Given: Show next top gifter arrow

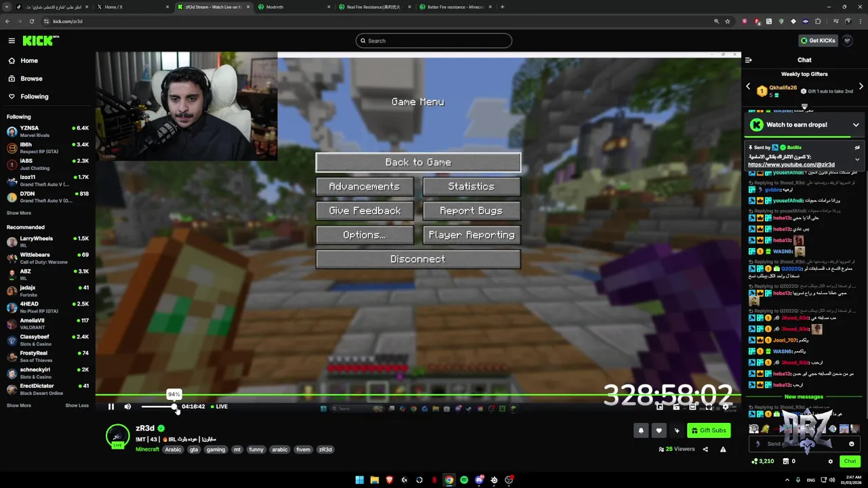Looking at the screenshot, I should click(861, 87).
